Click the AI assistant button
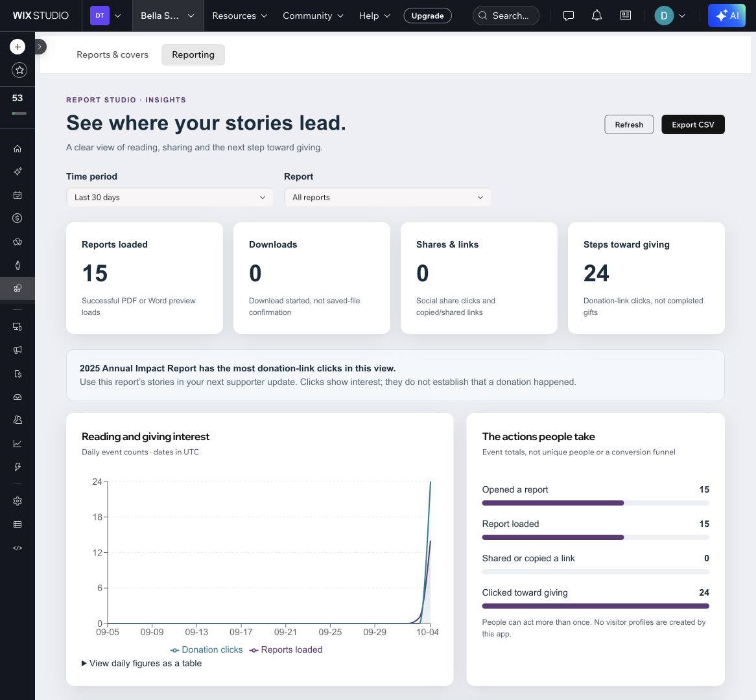 click(727, 16)
